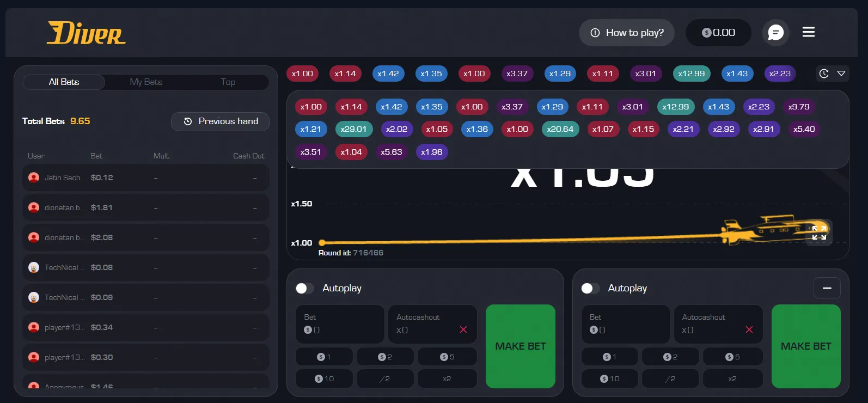Enable Autoplay in the second bet panel
This screenshot has width=868, height=403.
coord(591,288)
